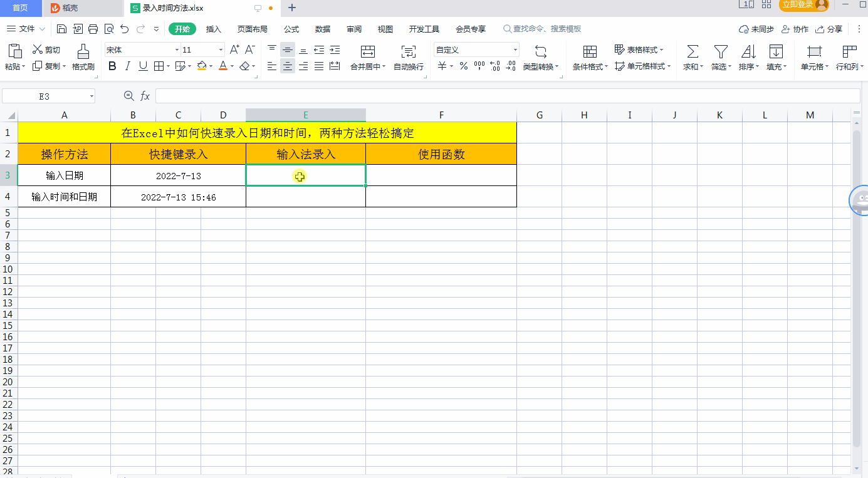Image resolution: width=868 pixels, height=478 pixels.
Task: Click the 协作 collaborate button
Action: 794,29
